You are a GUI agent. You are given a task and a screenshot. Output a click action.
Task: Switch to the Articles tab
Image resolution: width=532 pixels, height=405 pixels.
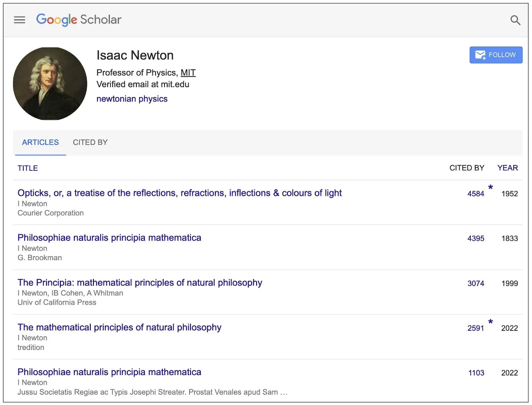(40, 142)
